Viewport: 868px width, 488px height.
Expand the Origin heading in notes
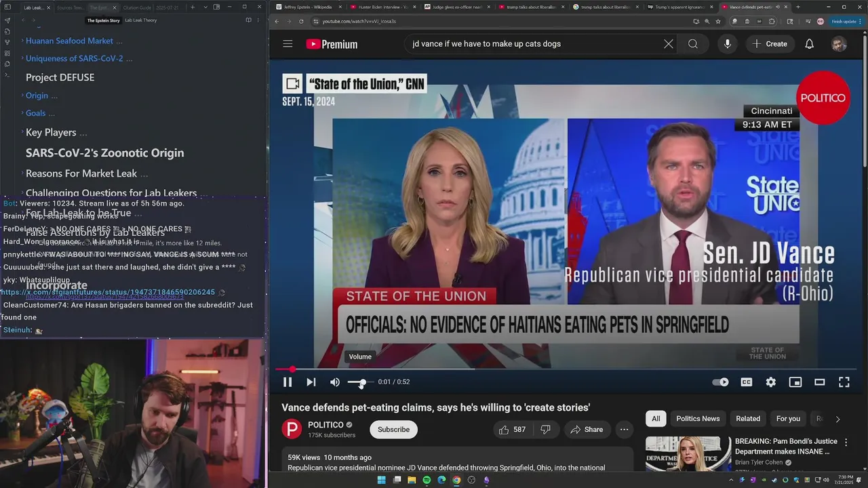37,96
